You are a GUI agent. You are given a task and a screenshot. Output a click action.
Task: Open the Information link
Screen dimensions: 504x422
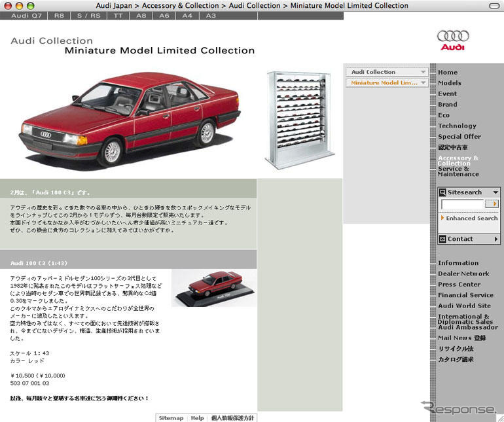click(458, 263)
